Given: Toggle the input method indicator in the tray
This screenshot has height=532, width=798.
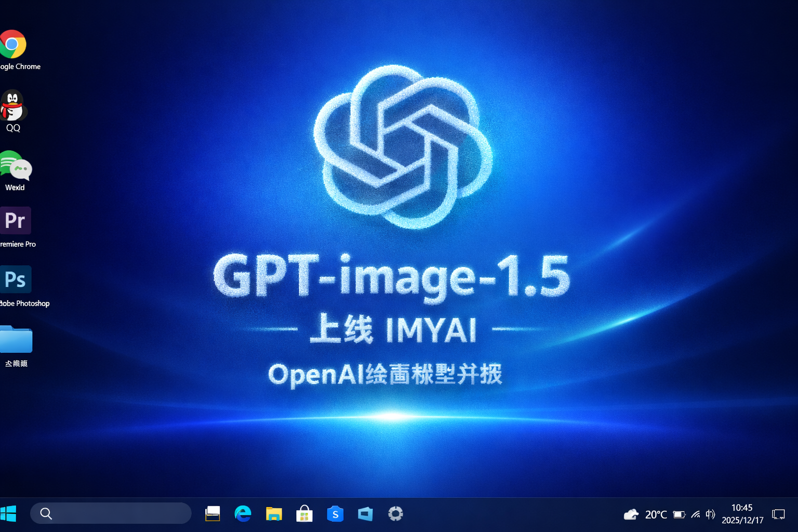Looking at the screenshot, I should [710, 514].
